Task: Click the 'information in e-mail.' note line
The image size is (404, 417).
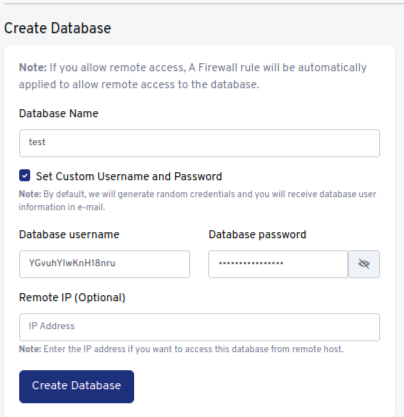Action: 62,207
